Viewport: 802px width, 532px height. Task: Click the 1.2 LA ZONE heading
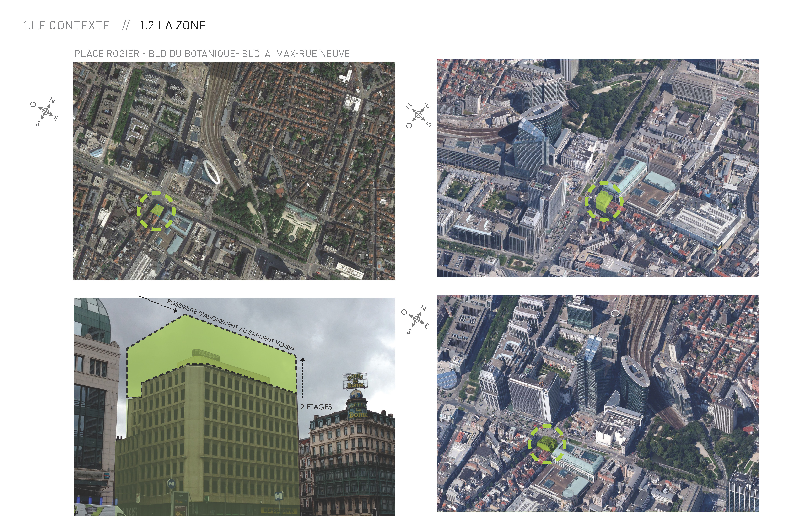tap(173, 25)
